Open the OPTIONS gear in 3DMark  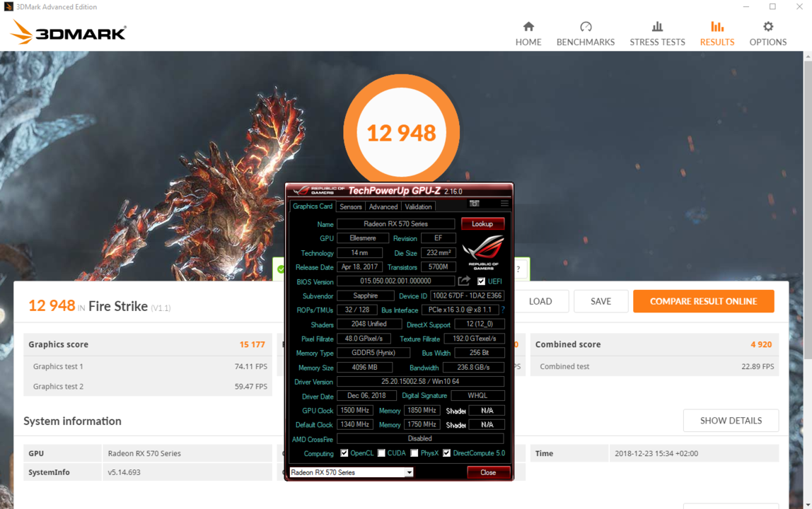(x=768, y=34)
